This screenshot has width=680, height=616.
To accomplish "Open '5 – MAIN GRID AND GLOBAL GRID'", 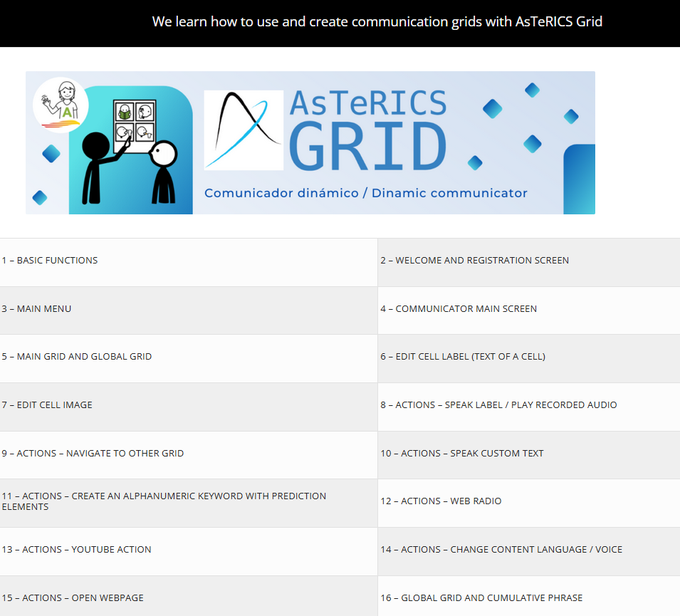I will [78, 356].
